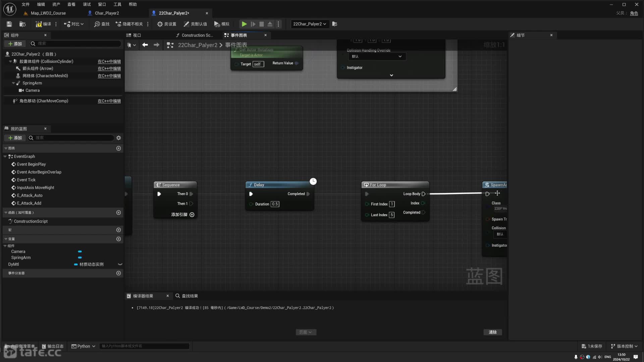Open the Tools (工具) menu
The image size is (644, 362).
tap(117, 4)
